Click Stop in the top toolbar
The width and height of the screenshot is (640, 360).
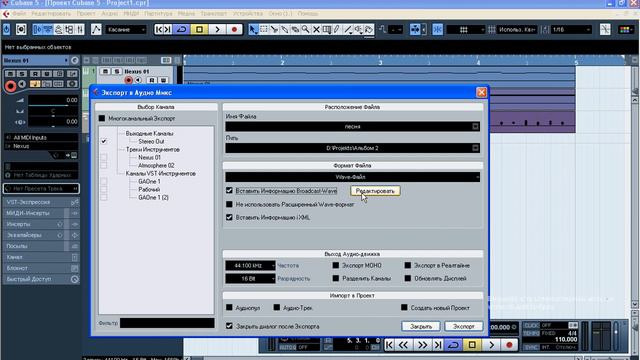click(199, 29)
